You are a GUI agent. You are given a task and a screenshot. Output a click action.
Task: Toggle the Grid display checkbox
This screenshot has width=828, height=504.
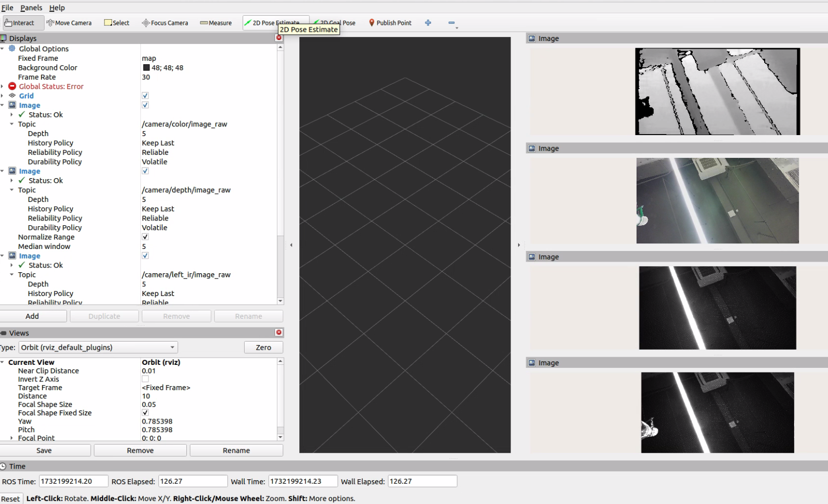(x=145, y=96)
